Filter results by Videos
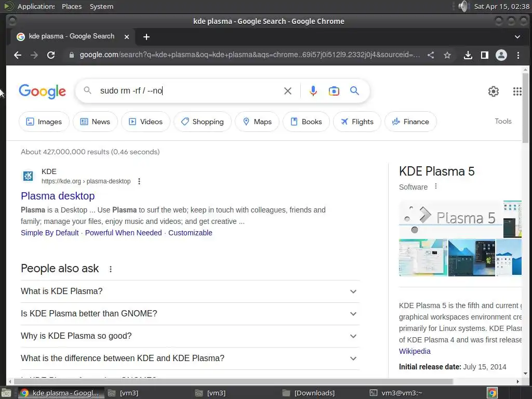The width and height of the screenshot is (532, 399). point(145,122)
